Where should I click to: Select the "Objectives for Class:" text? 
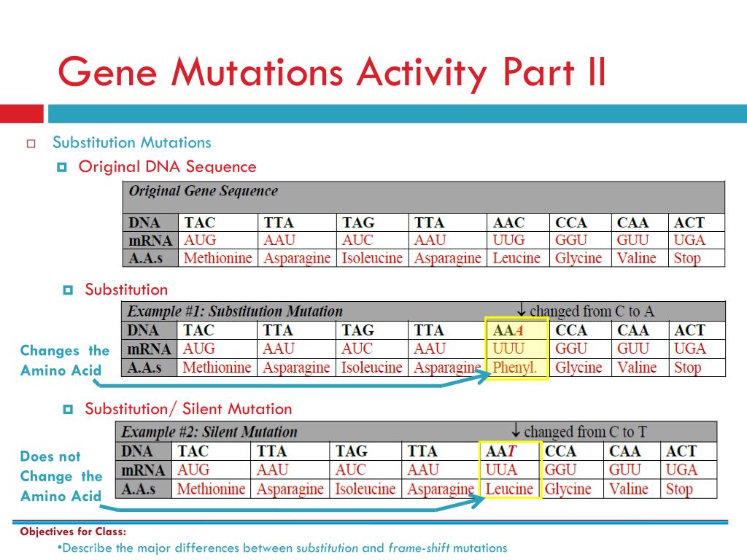73,532
